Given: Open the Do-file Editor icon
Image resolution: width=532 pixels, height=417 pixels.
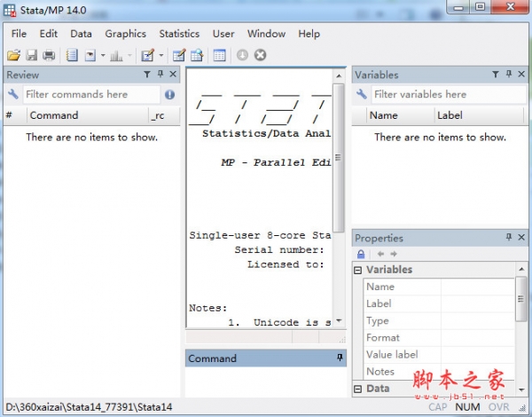Looking at the screenshot, I should (147, 55).
